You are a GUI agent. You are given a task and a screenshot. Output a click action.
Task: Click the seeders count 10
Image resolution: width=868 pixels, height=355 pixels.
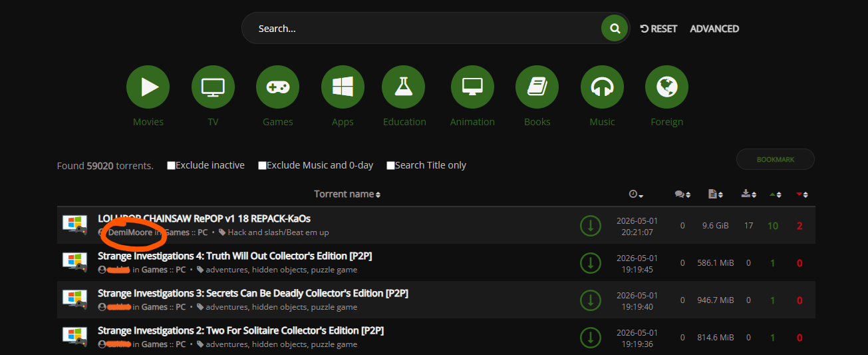coord(772,226)
